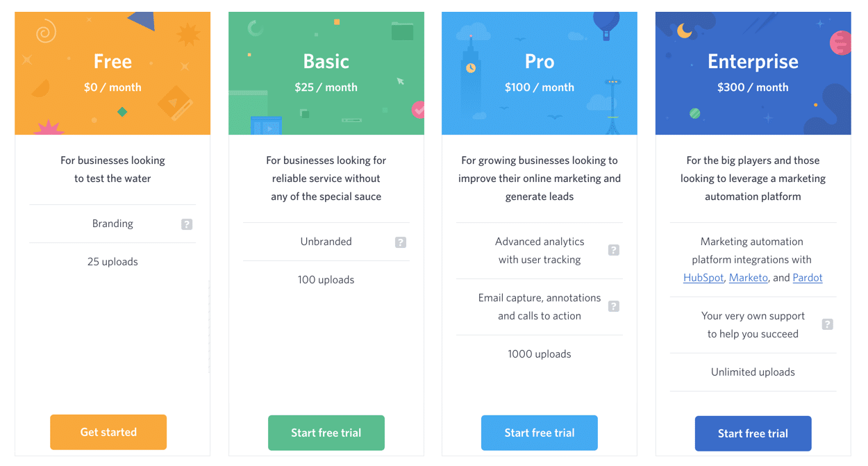This screenshot has height=466, width=868.
Task: Open the Branding help tooltip icon
Action: 187,223
